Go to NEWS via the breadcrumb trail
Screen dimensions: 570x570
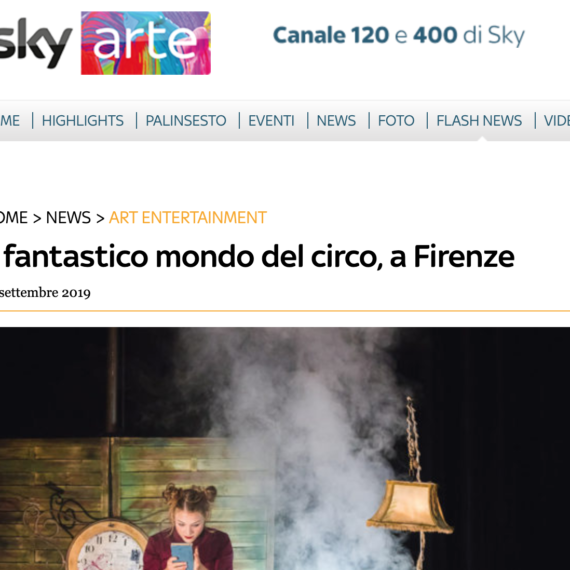[68, 218]
